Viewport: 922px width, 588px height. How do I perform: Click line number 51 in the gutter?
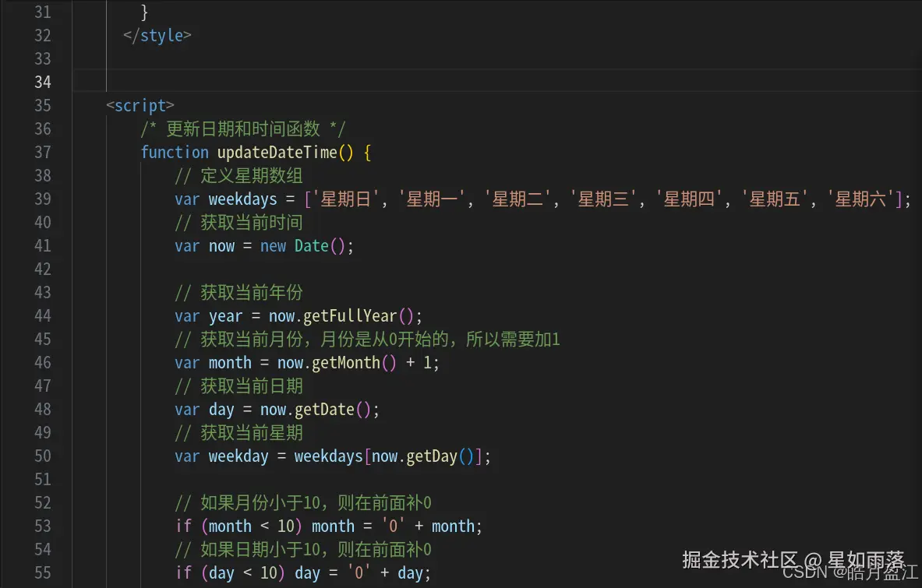[42, 479]
